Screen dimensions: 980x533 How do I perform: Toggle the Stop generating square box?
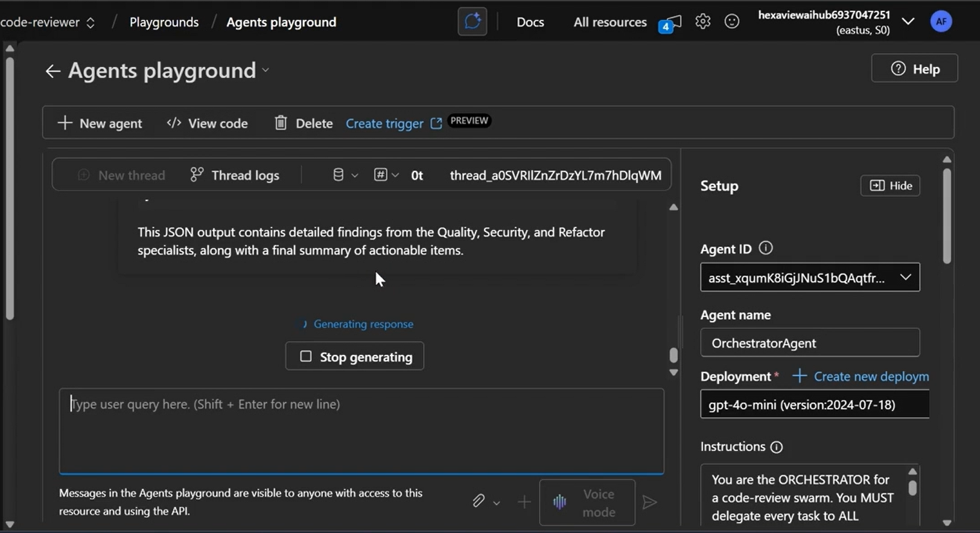coord(306,357)
